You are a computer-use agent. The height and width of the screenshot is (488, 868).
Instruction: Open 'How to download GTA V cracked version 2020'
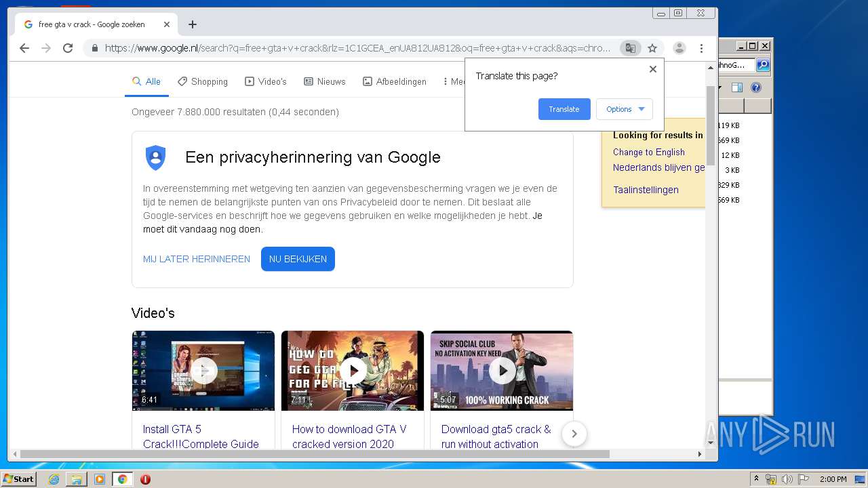click(x=349, y=436)
